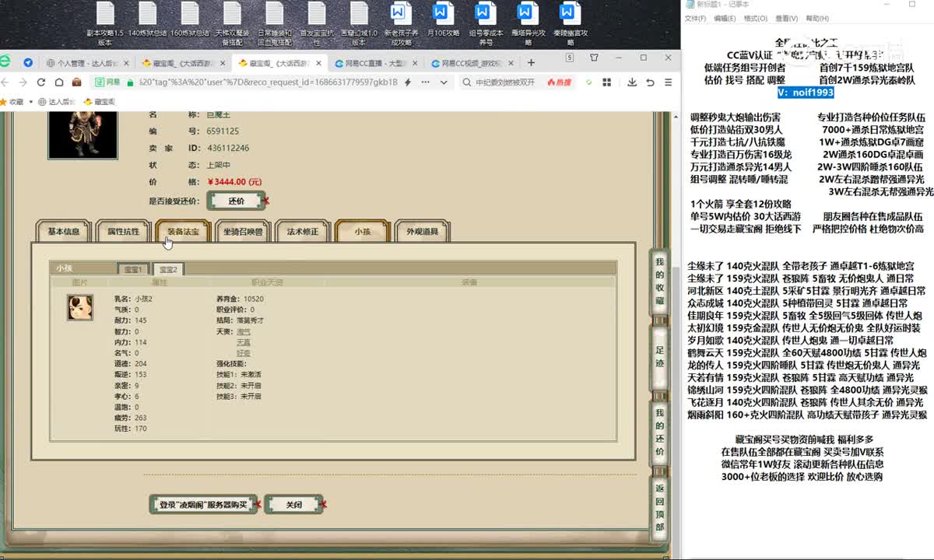Switch to the 装备法宝 tab
934x560 pixels.
[x=183, y=231]
